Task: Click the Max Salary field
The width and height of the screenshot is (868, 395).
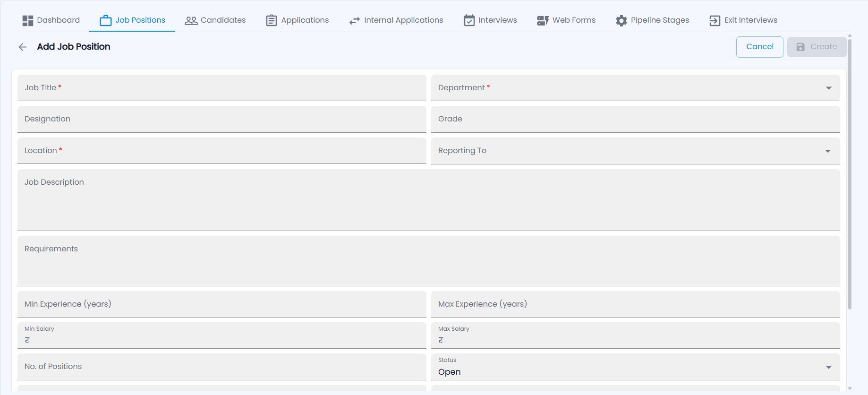Action: (636, 335)
